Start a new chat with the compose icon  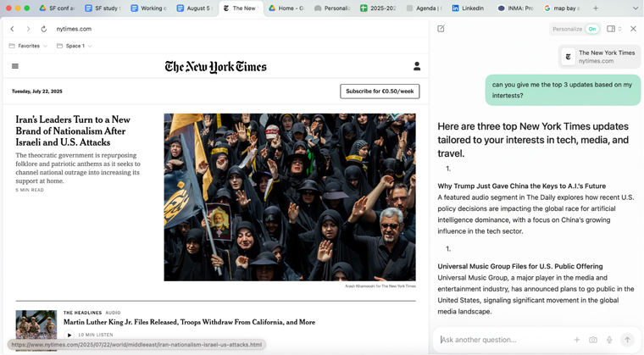click(x=441, y=29)
